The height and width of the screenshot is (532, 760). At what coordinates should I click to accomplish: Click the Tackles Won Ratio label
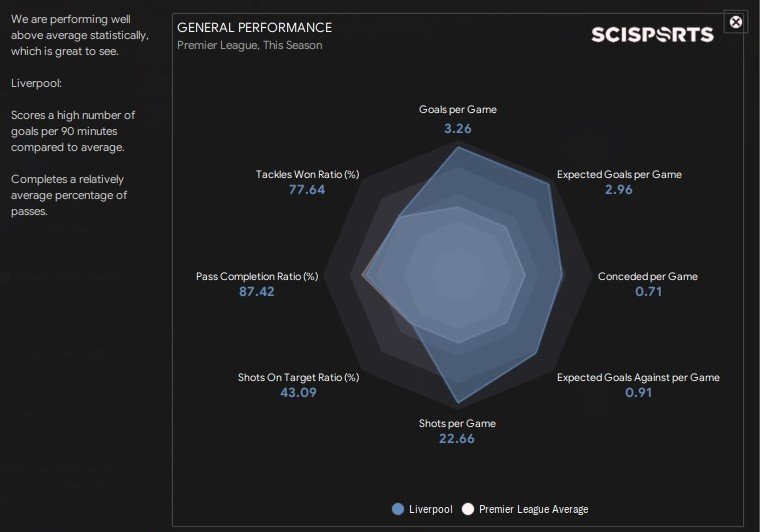(x=307, y=174)
